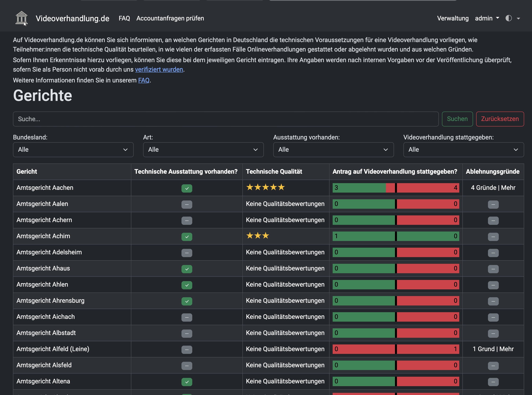Open the Videoverhandlung stattgegeben dropdown
The height and width of the screenshot is (395, 532).
click(463, 150)
